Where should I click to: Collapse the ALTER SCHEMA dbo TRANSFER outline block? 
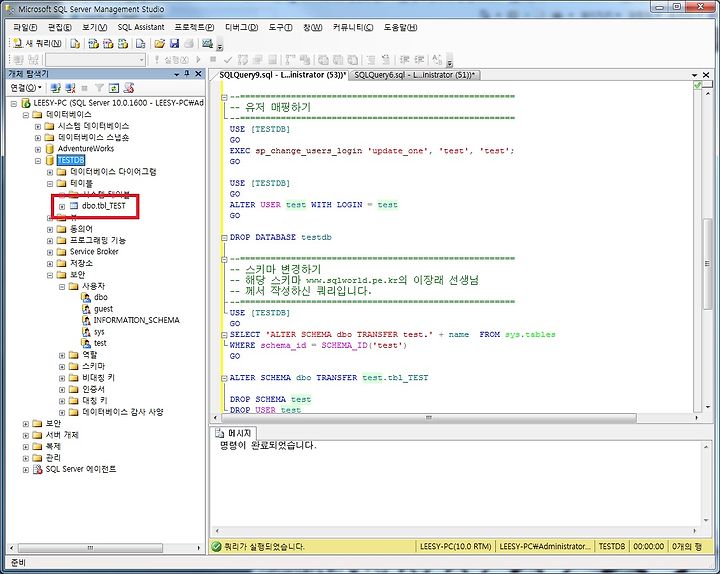point(224,378)
